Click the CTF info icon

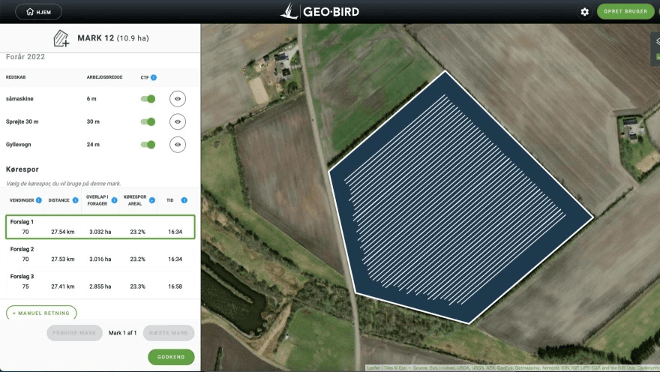(154, 77)
